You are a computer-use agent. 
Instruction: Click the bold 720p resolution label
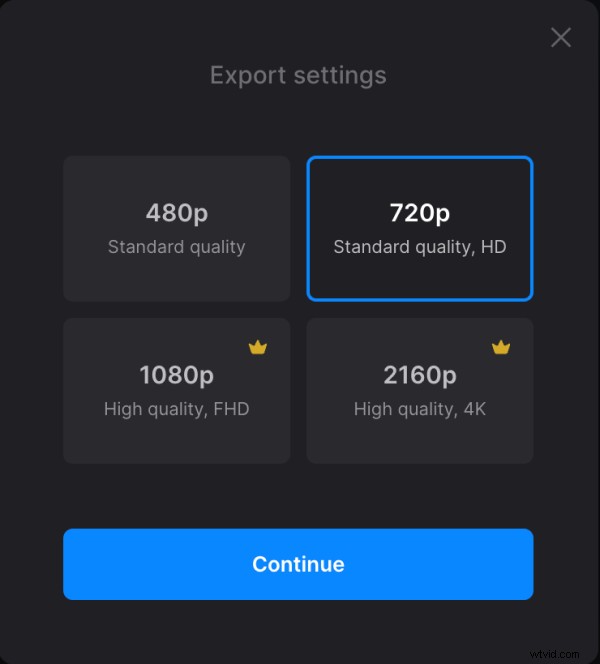(x=420, y=213)
